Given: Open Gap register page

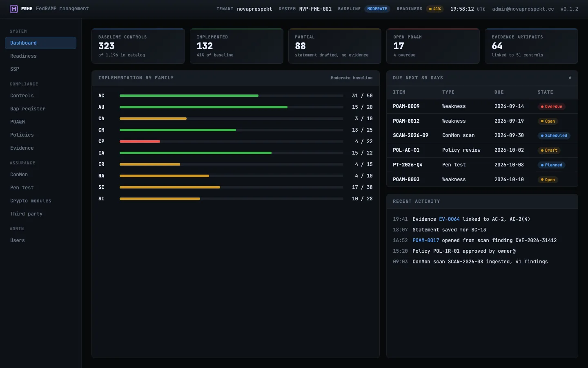Looking at the screenshot, I should pyautogui.click(x=40, y=109).
